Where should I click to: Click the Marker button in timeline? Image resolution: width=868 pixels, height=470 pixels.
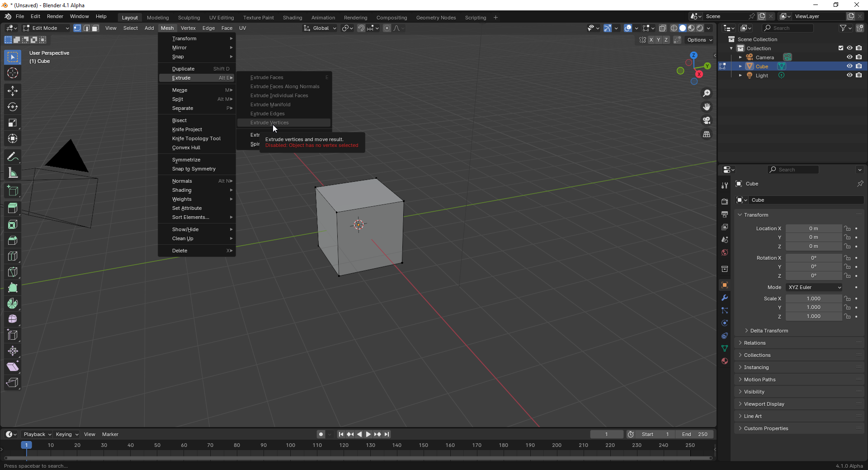110,434
